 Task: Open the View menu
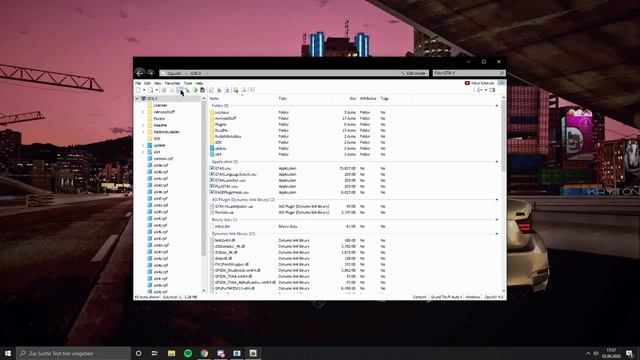158,83
